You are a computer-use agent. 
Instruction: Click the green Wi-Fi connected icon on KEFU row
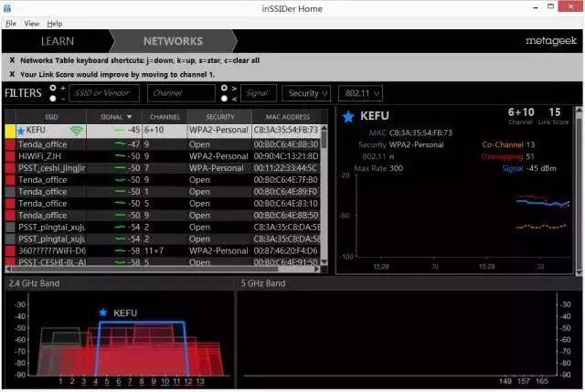tap(77, 130)
